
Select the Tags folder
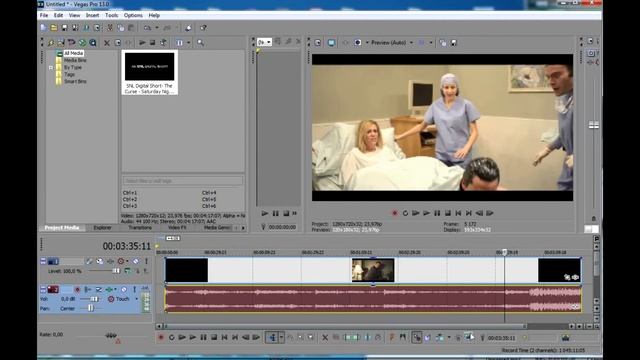coord(69,75)
